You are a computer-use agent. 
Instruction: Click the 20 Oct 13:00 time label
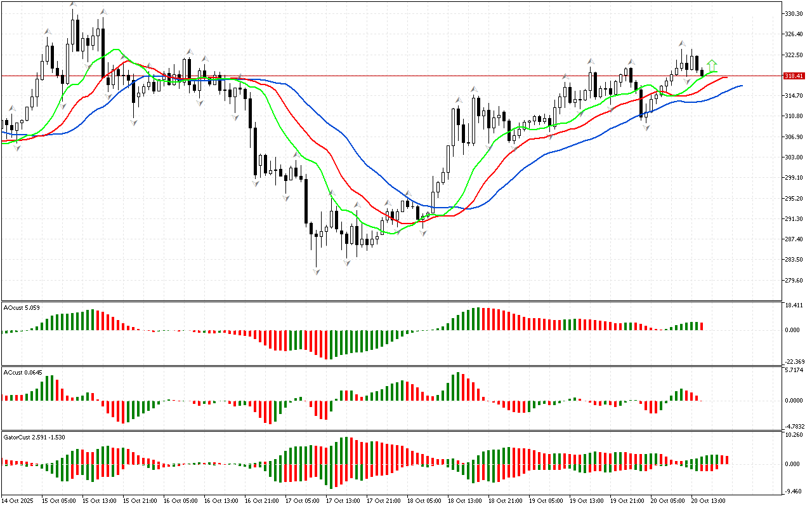(708, 500)
